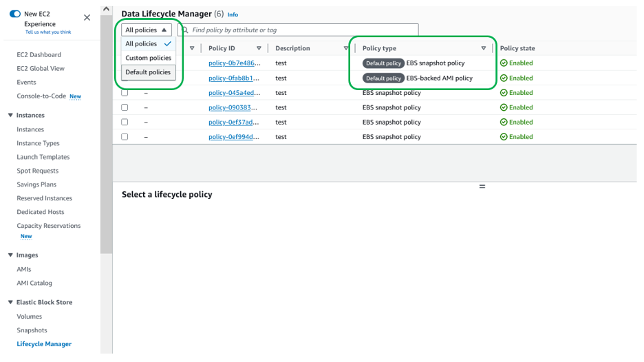The width and height of the screenshot is (644, 362).
Task: Click the New badge under Capacity Reservations
Action: (x=26, y=236)
